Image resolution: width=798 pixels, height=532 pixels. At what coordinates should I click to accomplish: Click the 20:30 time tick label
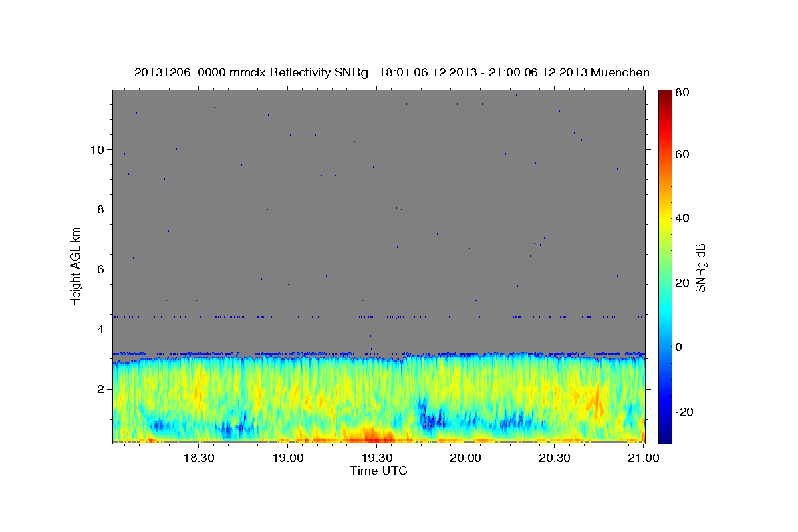(x=555, y=458)
